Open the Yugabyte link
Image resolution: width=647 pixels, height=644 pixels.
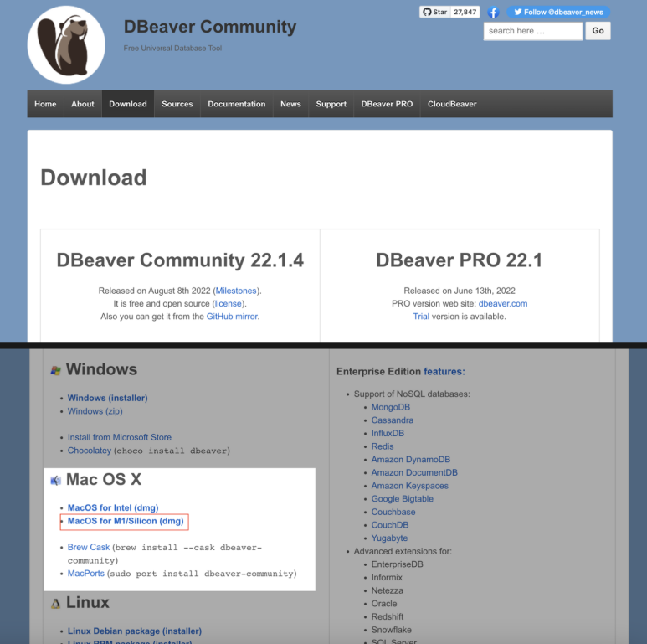pyautogui.click(x=389, y=538)
